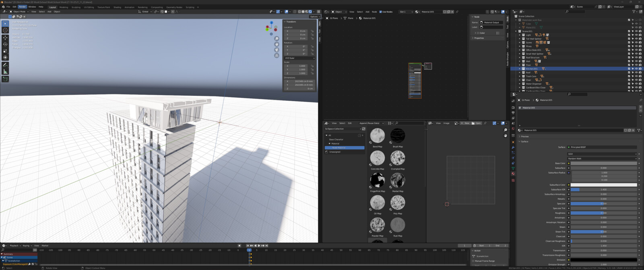Activate the Move tool
Viewport: 644px width, 270px height.
tap(5, 37)
